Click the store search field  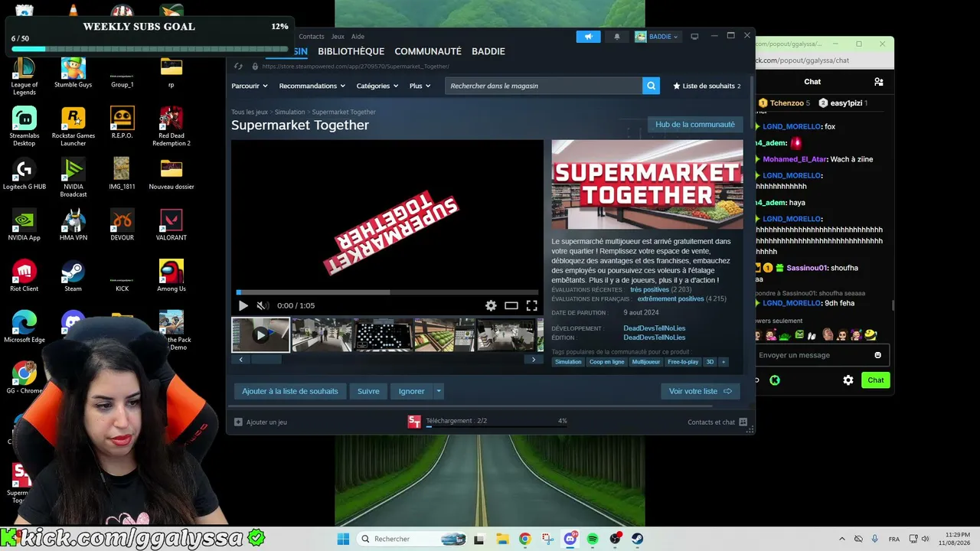[x=544, y=86]
